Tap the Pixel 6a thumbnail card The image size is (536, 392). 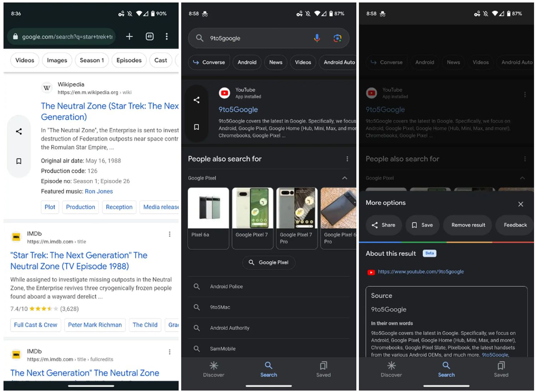coord(208,218)
